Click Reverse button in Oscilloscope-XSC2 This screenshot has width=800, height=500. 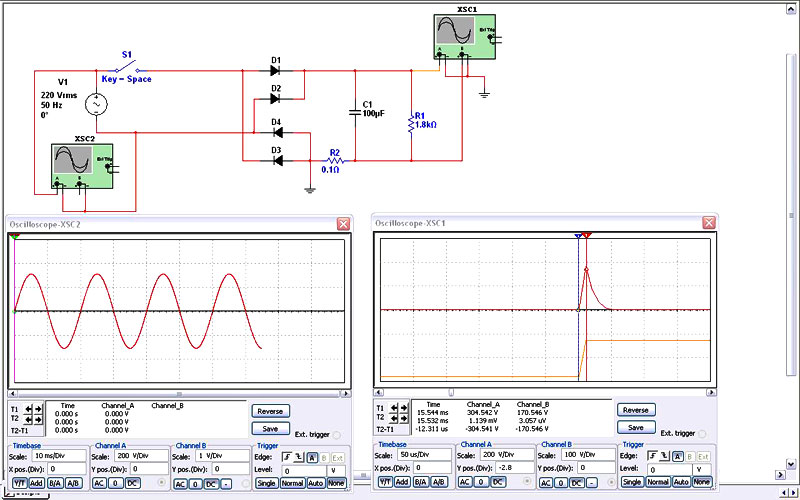tap(270, 410)
